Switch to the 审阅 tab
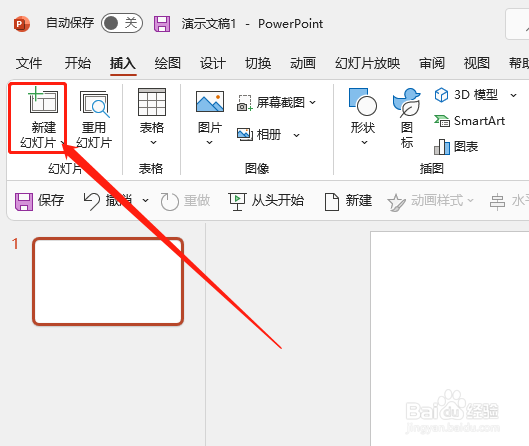Viewport: 529px width, 446px height. 432,63
